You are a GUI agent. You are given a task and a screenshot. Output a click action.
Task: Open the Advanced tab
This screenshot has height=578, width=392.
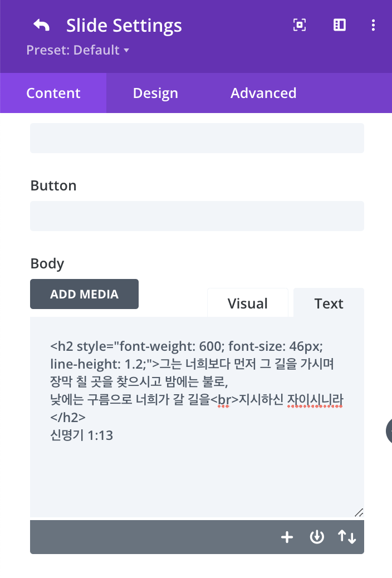click(263, 93)
